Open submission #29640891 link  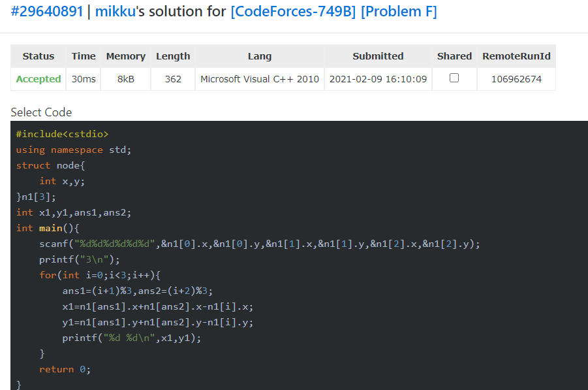pyautogui.click(x=47, y=12)
